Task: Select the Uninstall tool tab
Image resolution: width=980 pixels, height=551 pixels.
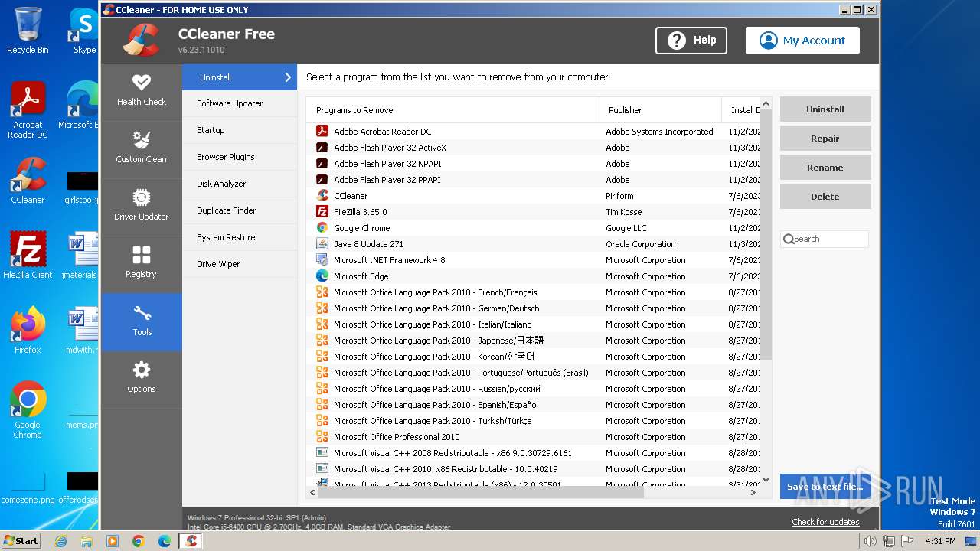Action: click(240, 77)
